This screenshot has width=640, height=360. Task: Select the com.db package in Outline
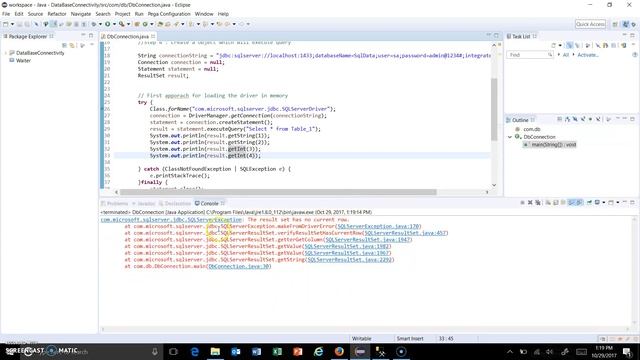531,129
